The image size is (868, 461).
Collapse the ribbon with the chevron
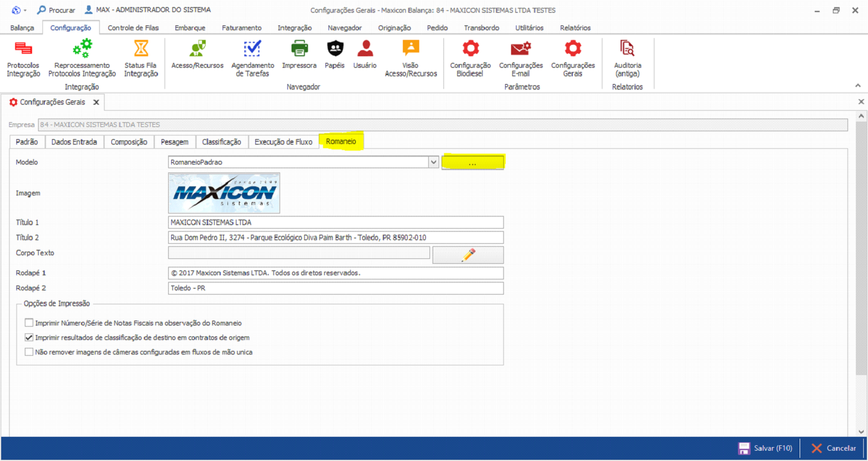point(858,85)
